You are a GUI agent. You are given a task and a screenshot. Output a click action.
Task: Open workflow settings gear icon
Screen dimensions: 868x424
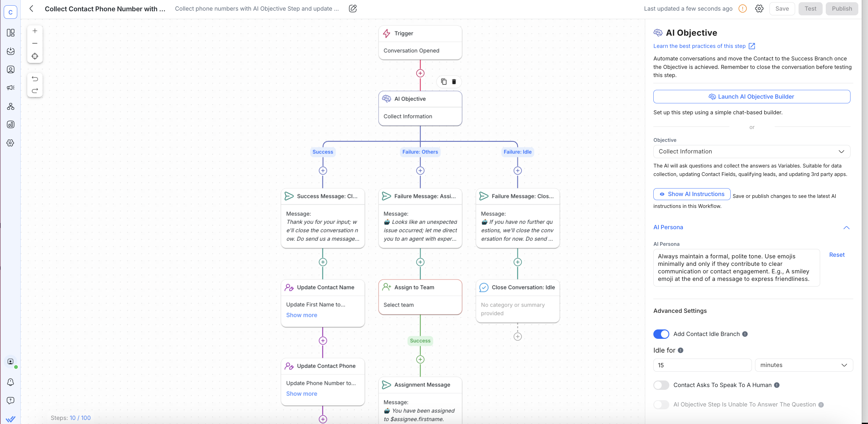click(x=759, y=9)
